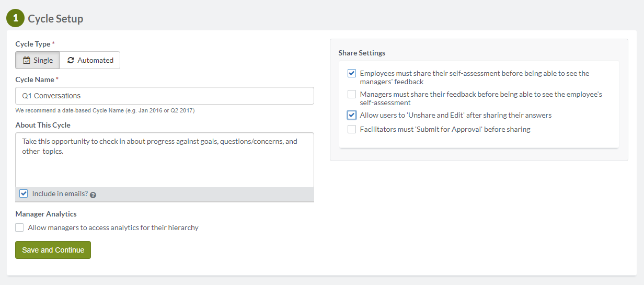The height and width of the screenshot is (285, 644).
Task: Click the Cycle Setup section heading
Action: (x=55, y=19)
